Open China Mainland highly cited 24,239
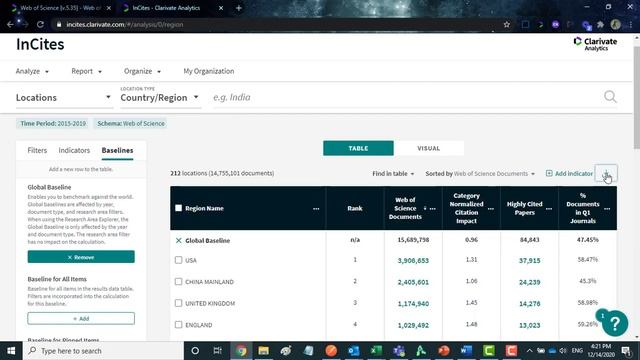This screenshot has height=360, width=640. pyautogui.click(x=529, y=282)
